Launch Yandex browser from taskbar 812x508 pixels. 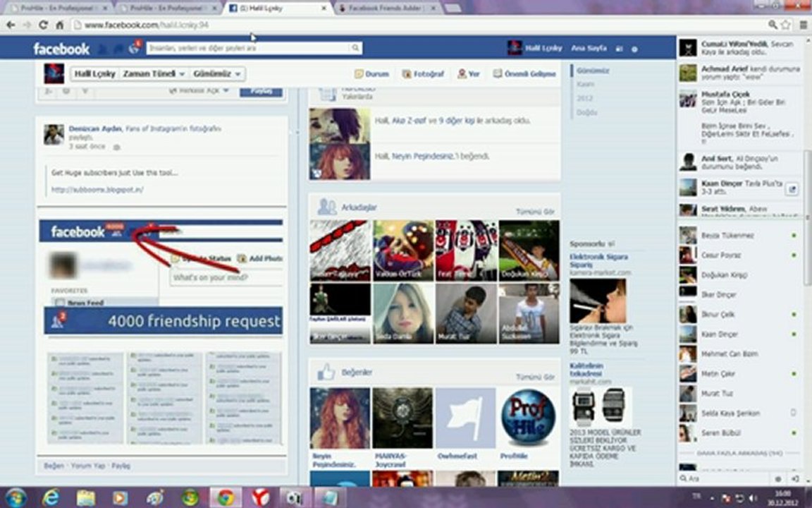click(261, 498)
